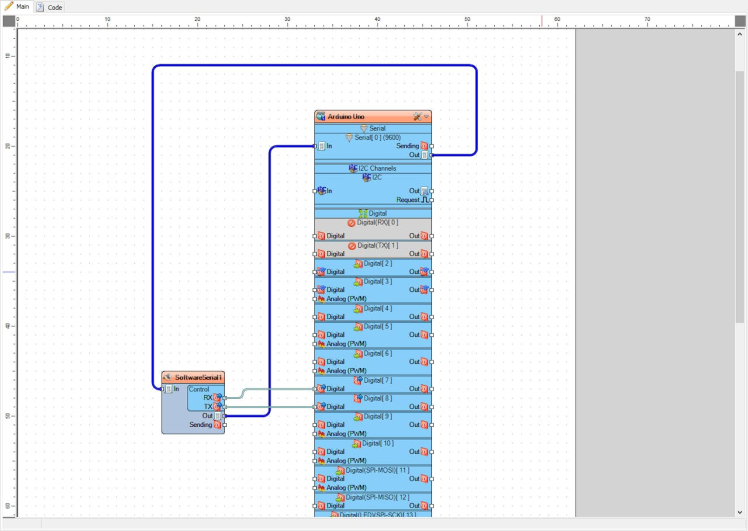Click the SoftwareSerial1 component title icon
Viewport: 748px width, 531px height.
169,378
